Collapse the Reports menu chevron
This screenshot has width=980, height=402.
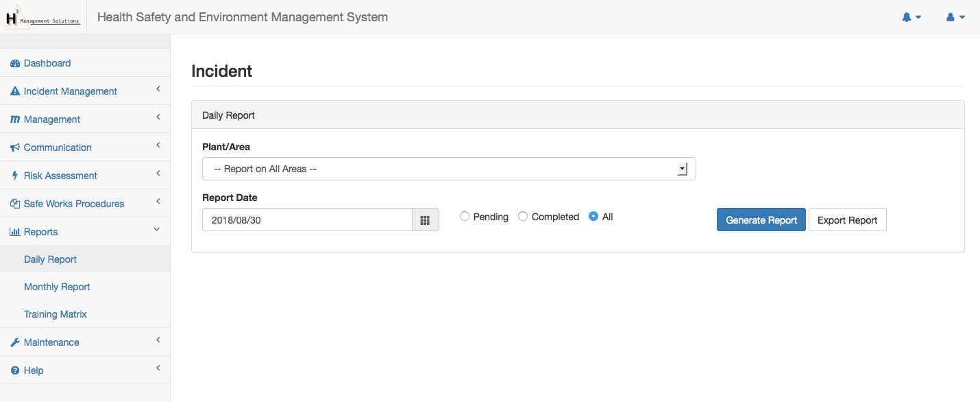tap(157, 230)
